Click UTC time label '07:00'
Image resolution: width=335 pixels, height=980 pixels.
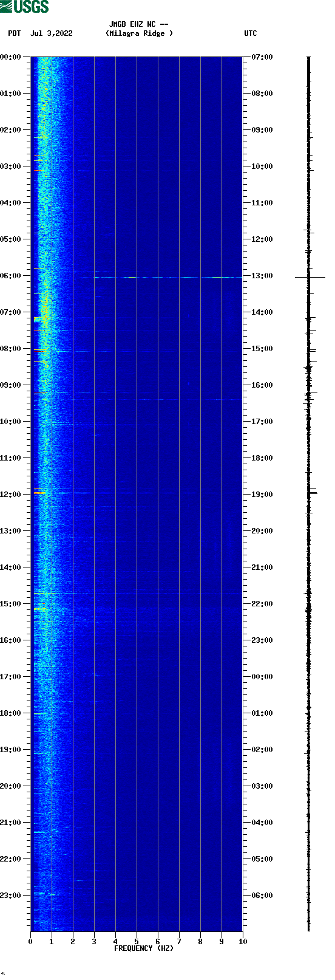point(262,57)
